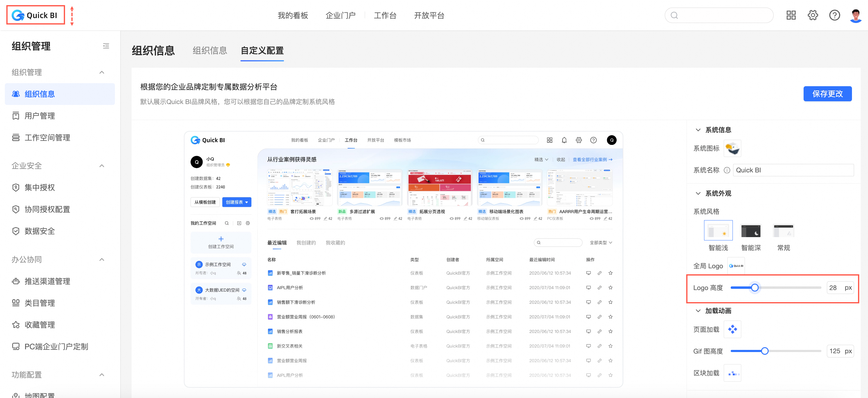Click 收起 in the preview banner
The image size is (868, 398).
560,160
